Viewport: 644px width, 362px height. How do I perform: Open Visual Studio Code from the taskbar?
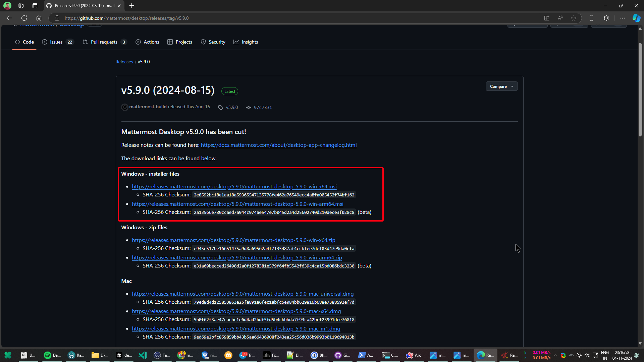[x=143, y=355]
